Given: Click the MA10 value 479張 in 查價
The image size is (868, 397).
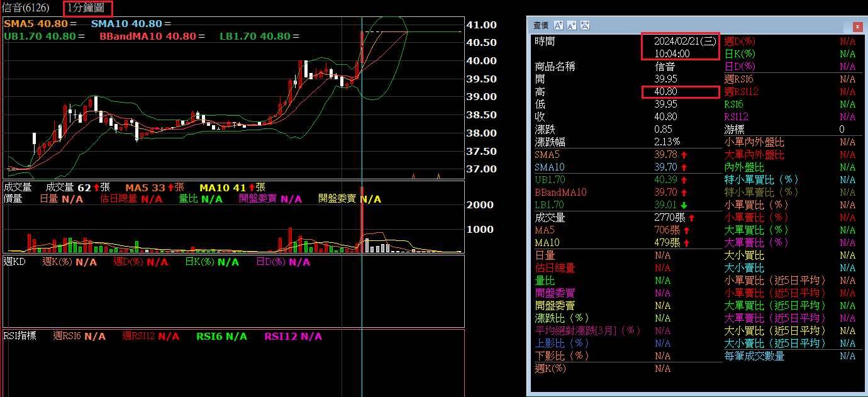Looking at the screenshot, I should [x=667, y=243].
